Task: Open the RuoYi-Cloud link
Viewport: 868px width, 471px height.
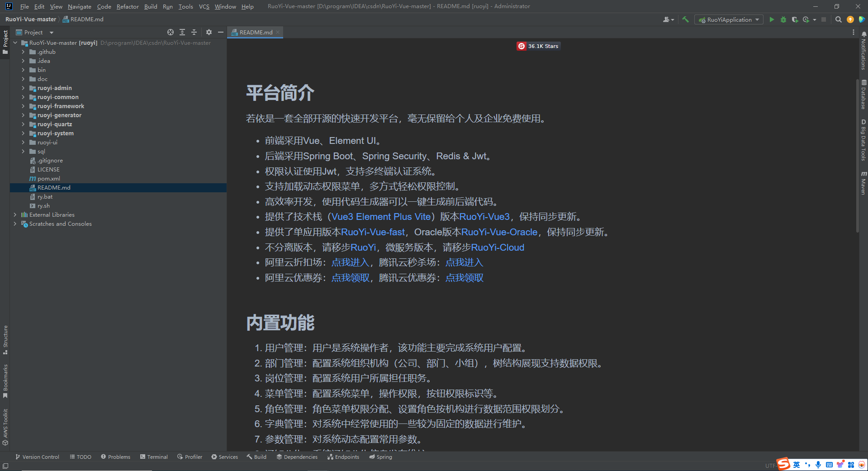Action: [x=498, y=247]
